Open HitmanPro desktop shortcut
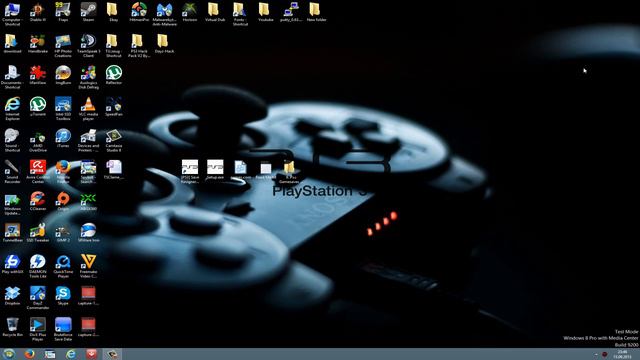This screenshot has width=640, height=360. [x=139, y=12]
